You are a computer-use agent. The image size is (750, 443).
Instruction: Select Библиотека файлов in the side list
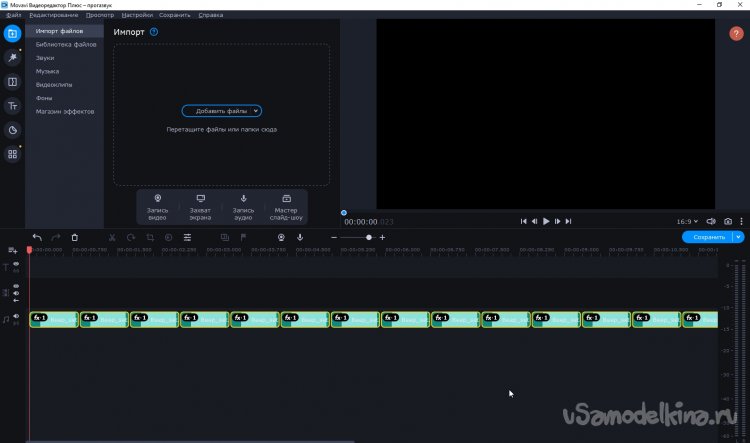66,45
